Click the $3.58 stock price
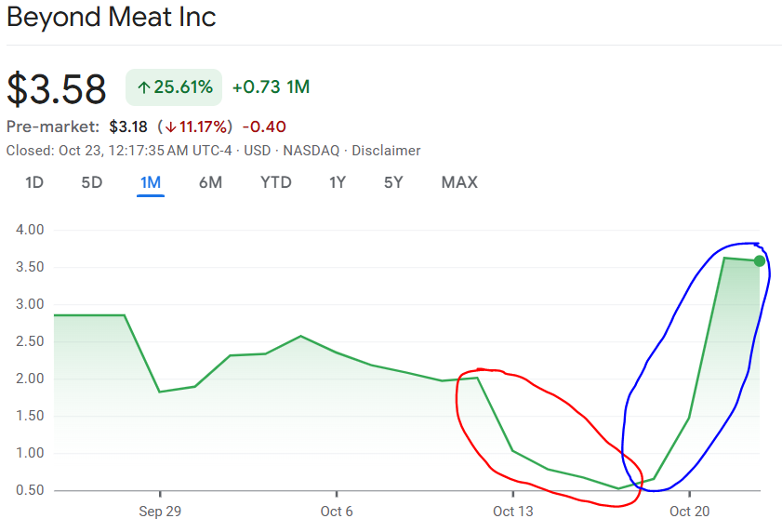 [57, 88]
